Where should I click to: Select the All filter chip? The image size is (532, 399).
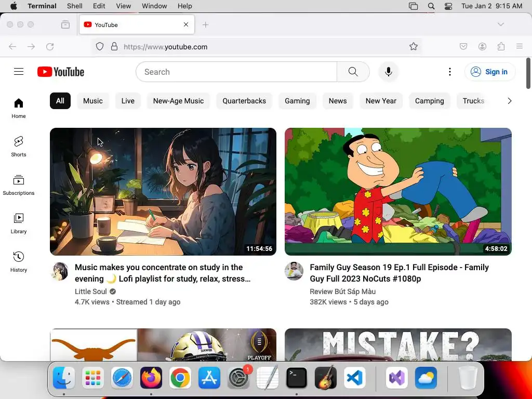[x=60, y=101]
